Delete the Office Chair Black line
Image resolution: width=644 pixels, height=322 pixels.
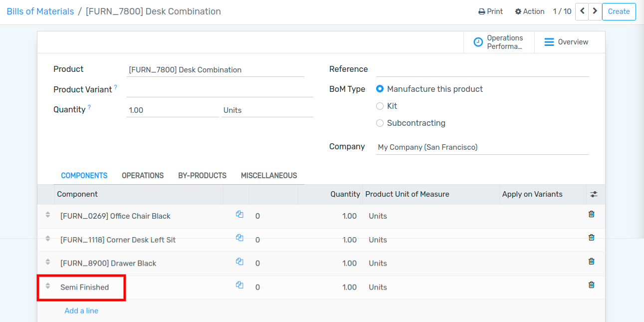(x=592, y=214)
